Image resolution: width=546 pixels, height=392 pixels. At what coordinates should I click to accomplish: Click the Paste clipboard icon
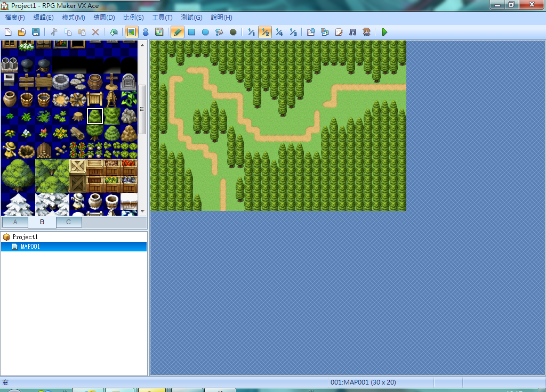[x=82, y=32]
